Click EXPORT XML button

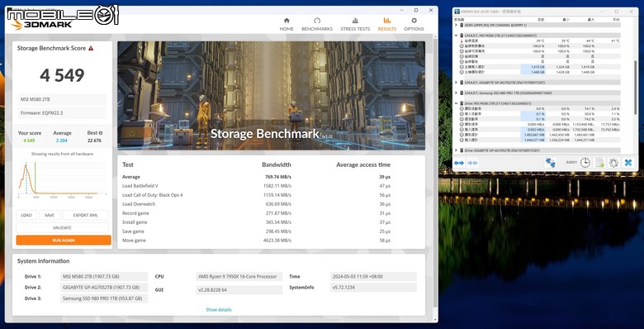85,215
